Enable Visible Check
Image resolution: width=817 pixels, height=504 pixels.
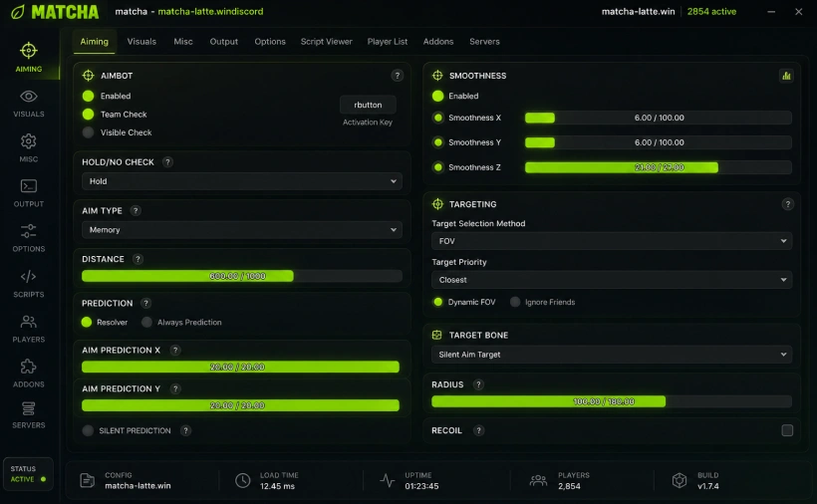tap(88, 132)
